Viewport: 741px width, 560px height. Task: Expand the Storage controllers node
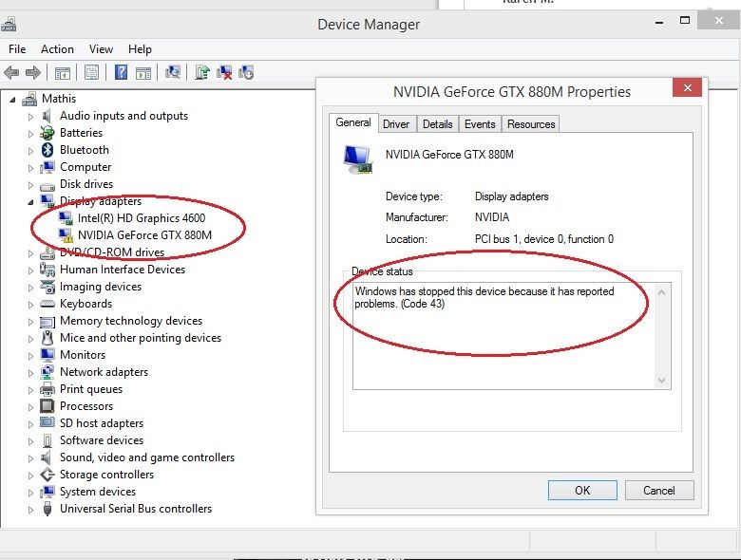pos(30,476)
